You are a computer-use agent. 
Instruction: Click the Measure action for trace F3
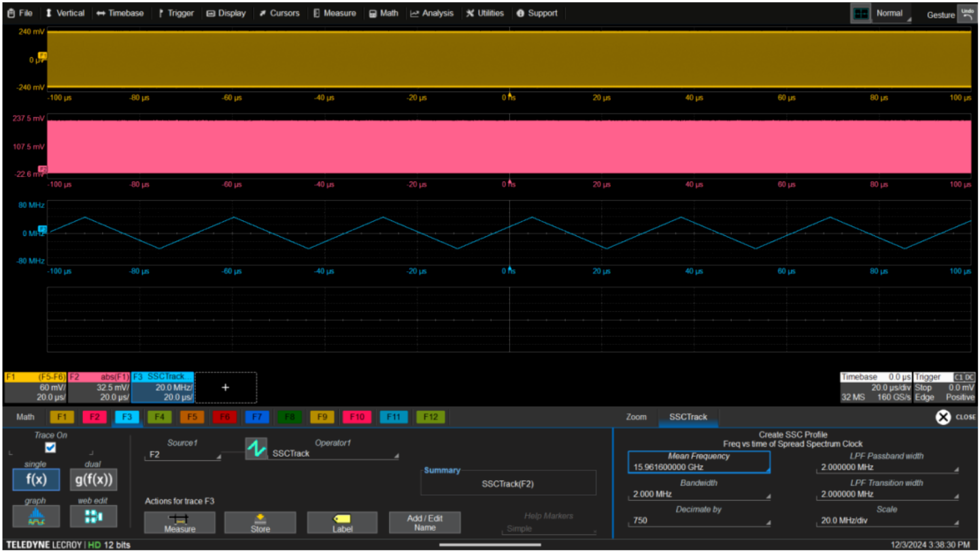point(180,522)
